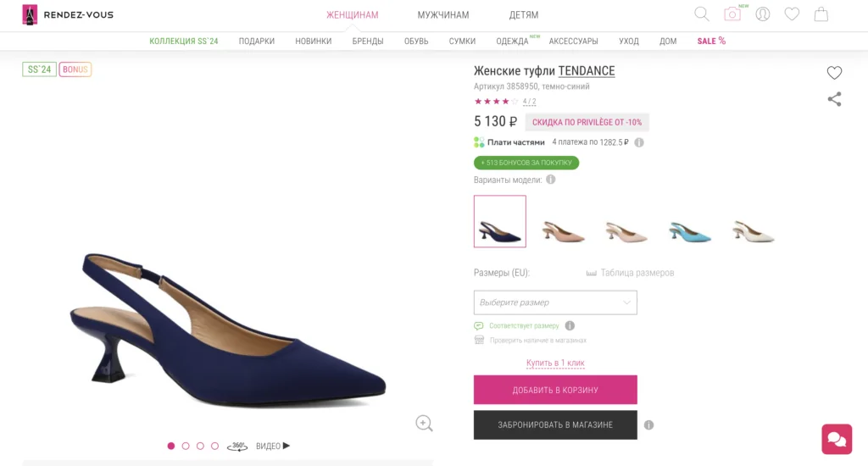Expand the 'Выберите размер' size dropdown
Image resolution: width=868 pixels, height=466 pixels.
pyautogui.click(x=554, y=302)
